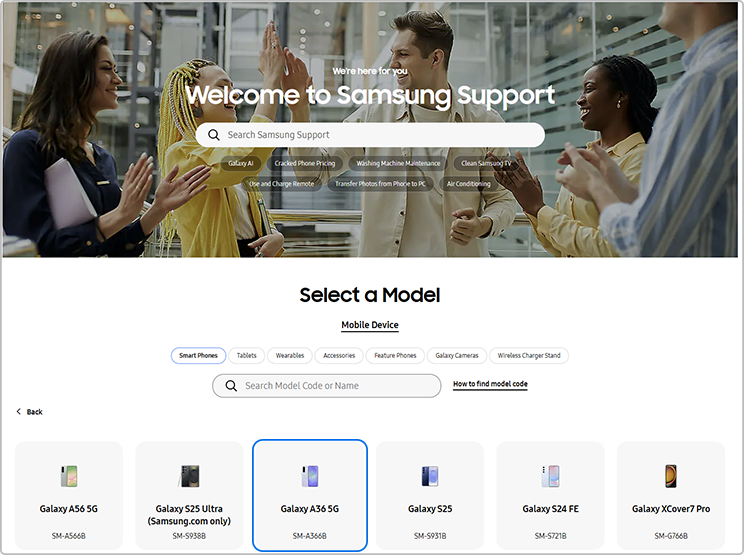Select the Wireless Charger Stand tab
744x555 pixels.
click(529, 355)
